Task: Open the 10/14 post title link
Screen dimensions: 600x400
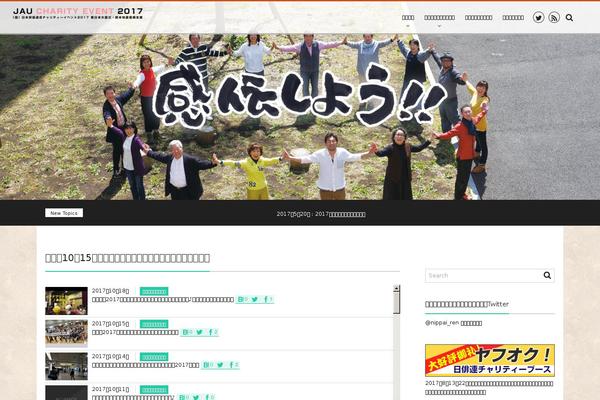Action: [x=146, y=365]
